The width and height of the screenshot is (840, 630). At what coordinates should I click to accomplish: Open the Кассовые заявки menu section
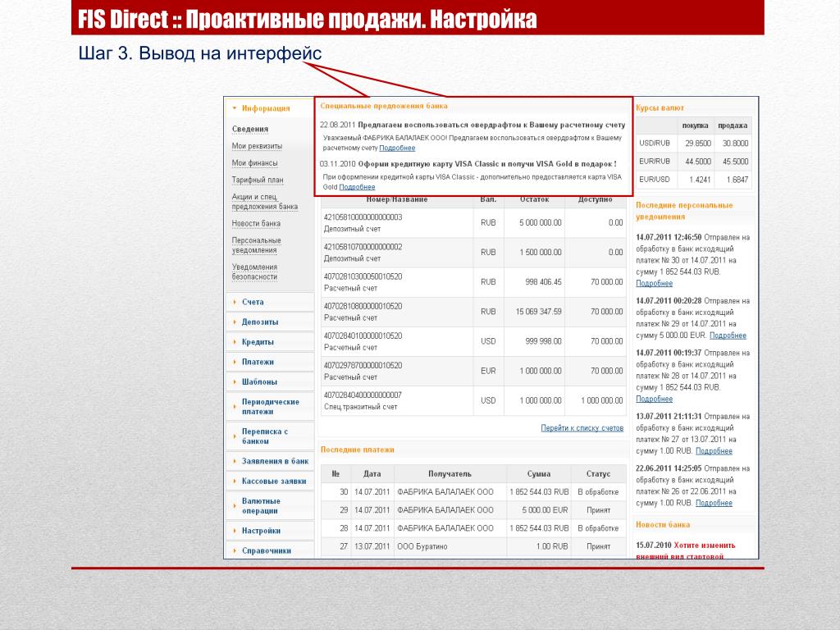point(274,481)
